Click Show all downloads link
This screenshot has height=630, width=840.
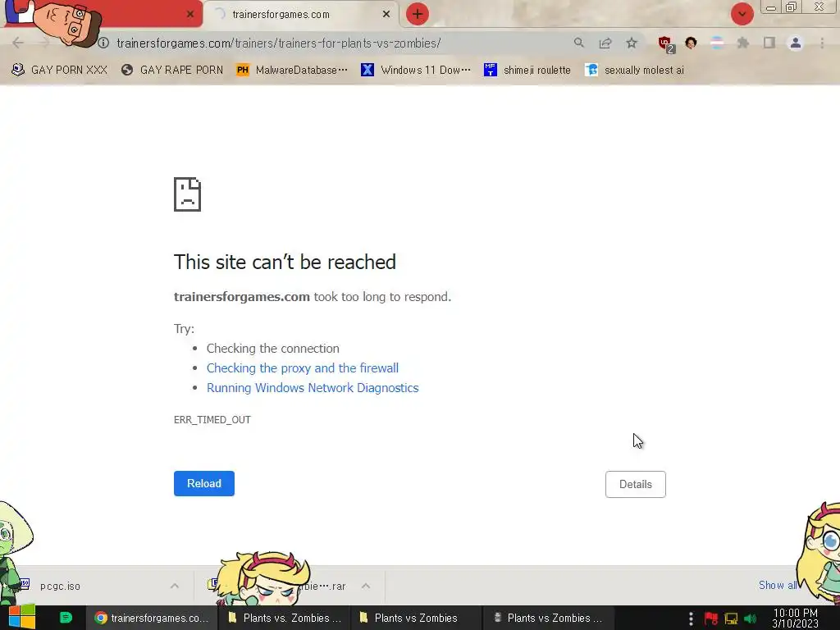click(778, 585)
